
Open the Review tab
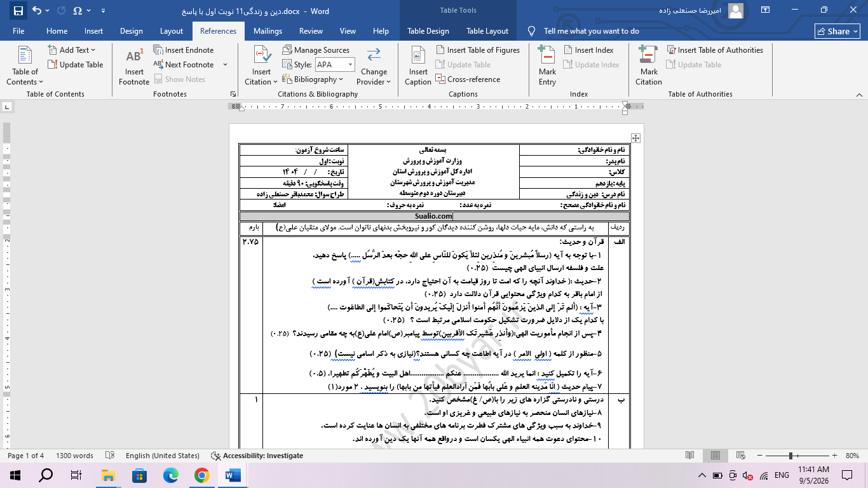pos(311,31)
